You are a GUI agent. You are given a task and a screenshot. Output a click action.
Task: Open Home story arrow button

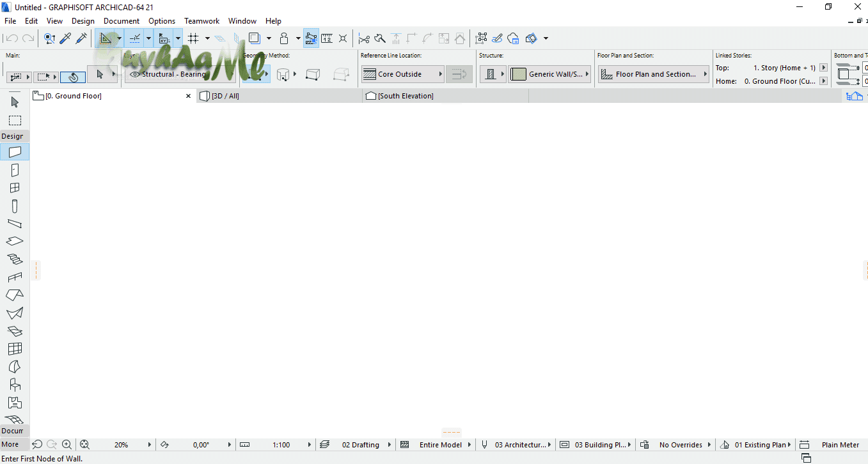pos(823,81)
